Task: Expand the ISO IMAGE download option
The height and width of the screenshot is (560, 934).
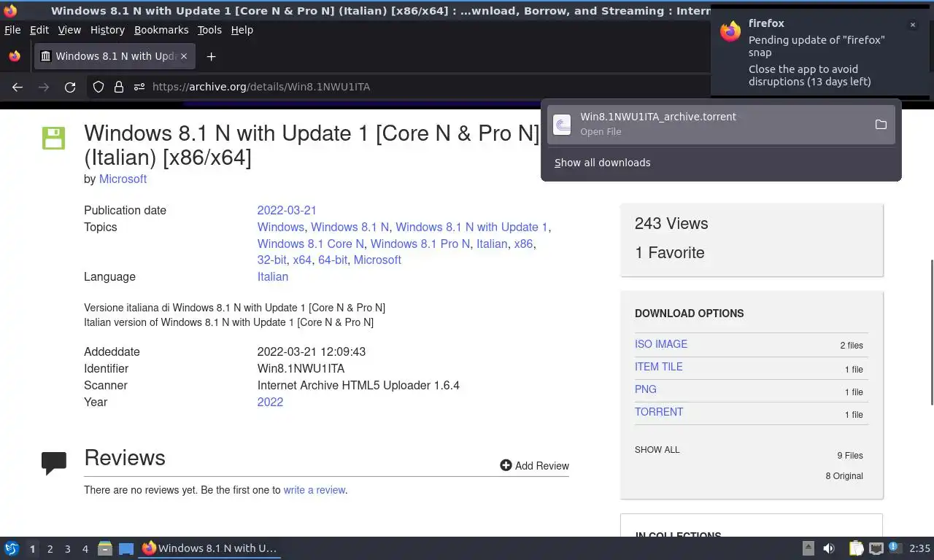Action: [661, 344]
